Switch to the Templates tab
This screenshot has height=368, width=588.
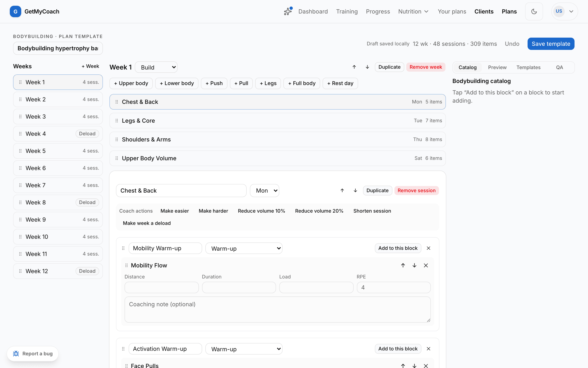point(528,67)
